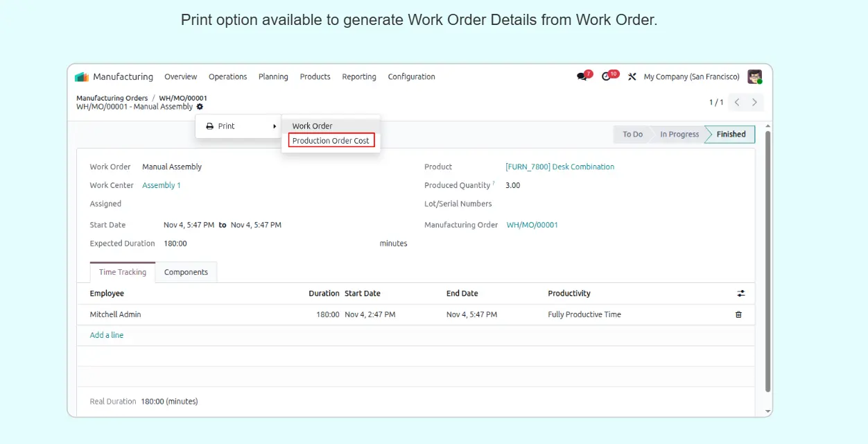The height and width of the screenshot is (444, 868).
Task: Switch to the Components tab
Action: [x=186, y=273]
